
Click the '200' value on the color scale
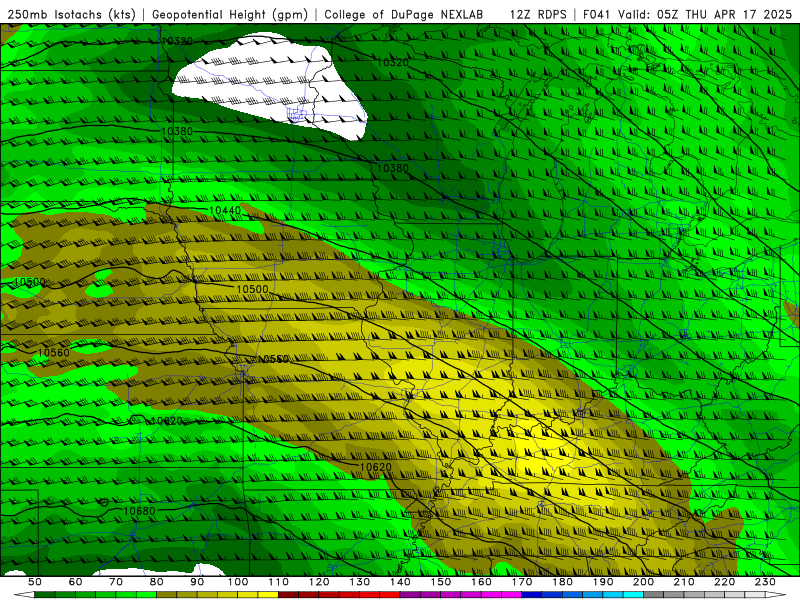pyautogui.click(x=643, y=582)
